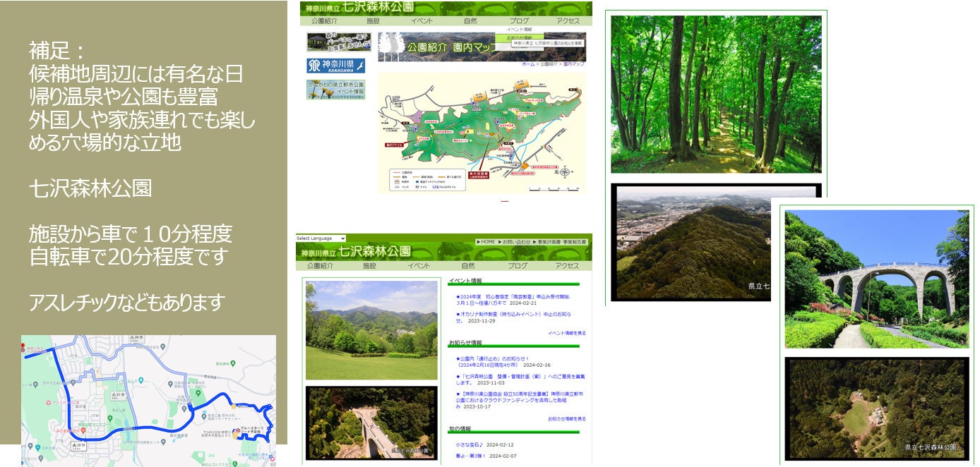Choose highlighted お知らせ情報 entry in the ブログ submenu
Viewport: 980px width, 467px height.
[x=519, y=37]
